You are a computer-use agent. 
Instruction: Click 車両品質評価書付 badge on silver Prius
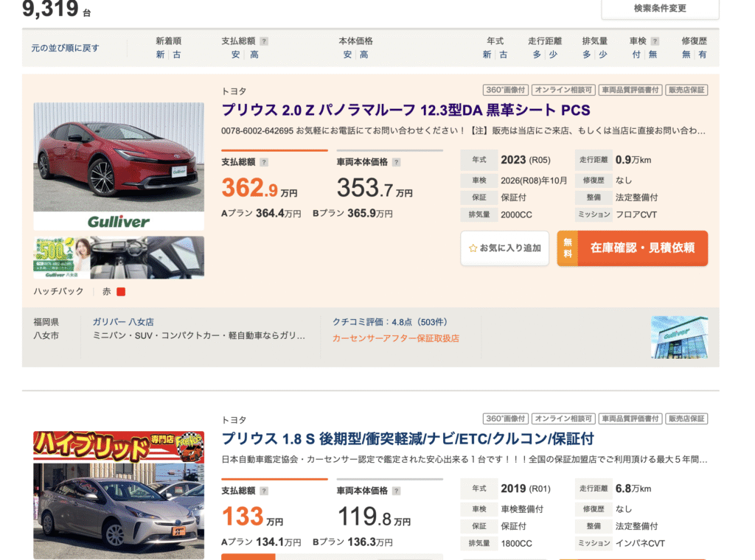(x=630, y=419)
